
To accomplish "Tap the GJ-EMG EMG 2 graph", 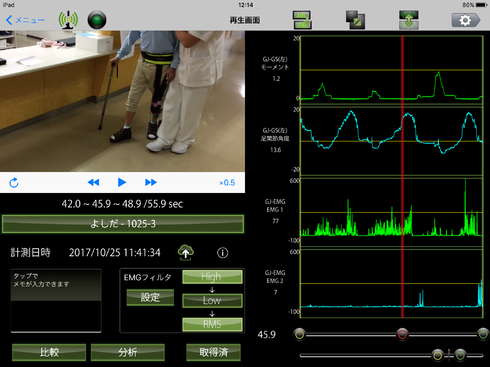I will click(x=392, y=284).
